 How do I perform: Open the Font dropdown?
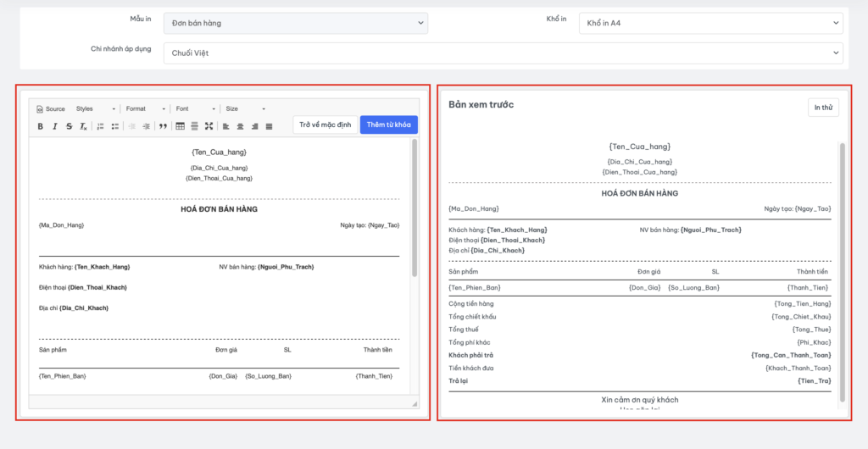pos(193,108)
